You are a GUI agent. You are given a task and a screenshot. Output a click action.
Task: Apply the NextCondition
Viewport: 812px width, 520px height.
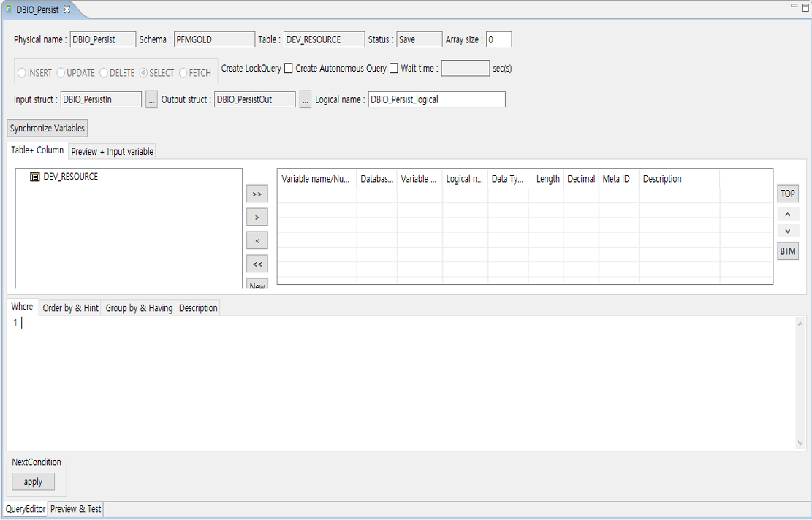pyautogui.click(x=32, y=481)
